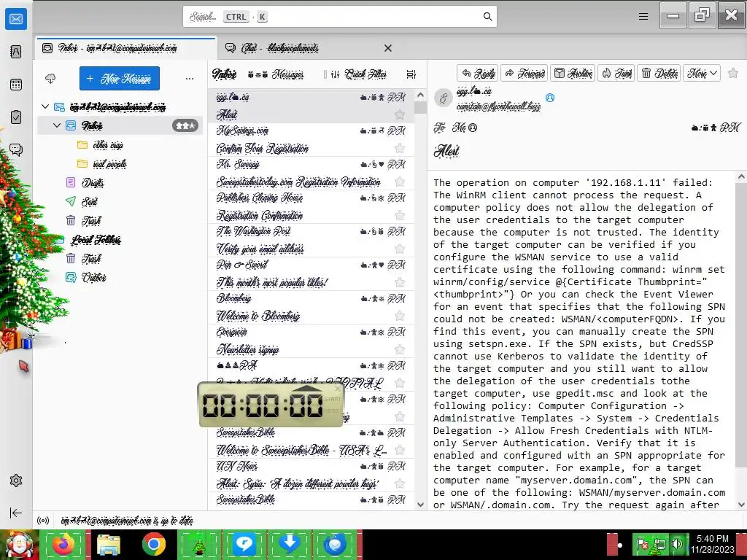
Task: Open the Outbox folder
Action: (x=94, y=278)
